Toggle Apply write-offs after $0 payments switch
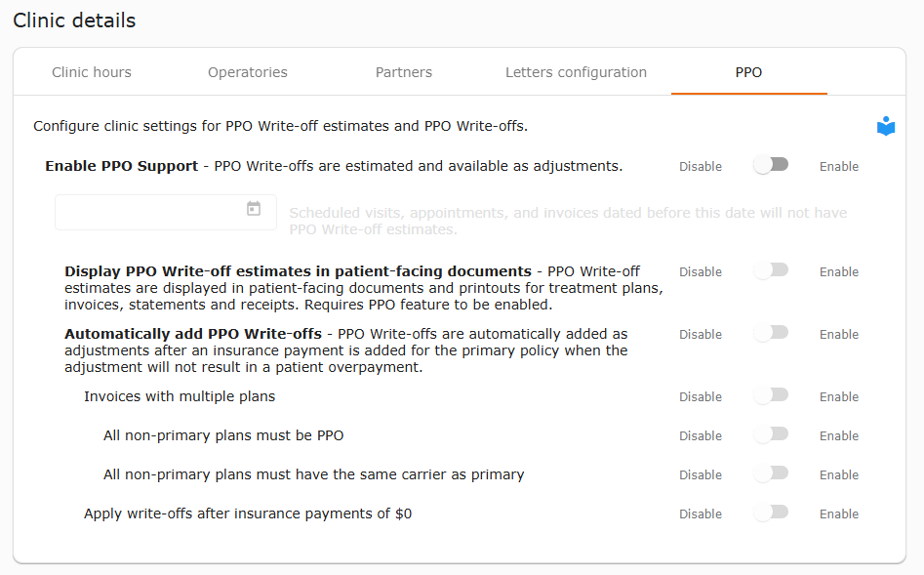The width and height of the screenshot is (924, 575). (x=771, y=513)
